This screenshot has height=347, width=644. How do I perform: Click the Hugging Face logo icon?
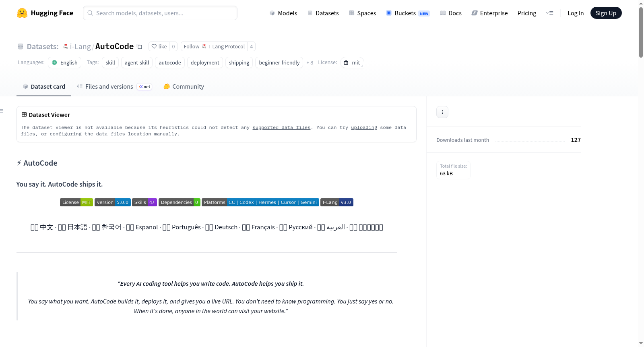coord(22,13)
